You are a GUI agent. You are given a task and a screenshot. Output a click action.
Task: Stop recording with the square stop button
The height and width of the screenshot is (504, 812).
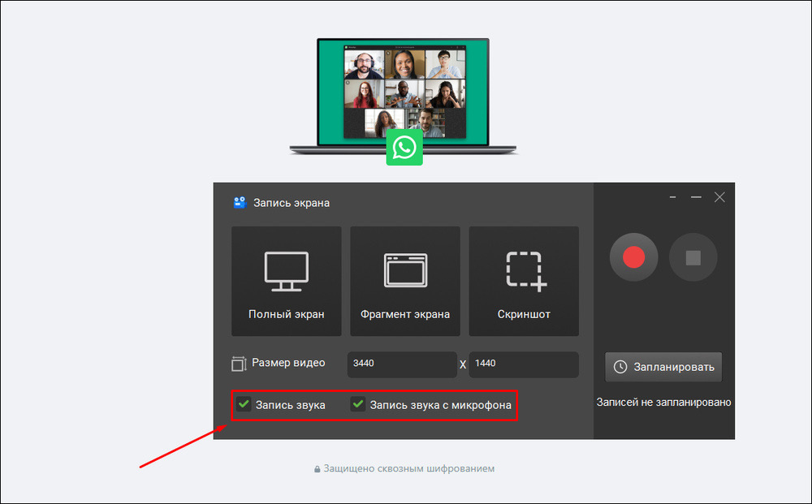point(693,257)
